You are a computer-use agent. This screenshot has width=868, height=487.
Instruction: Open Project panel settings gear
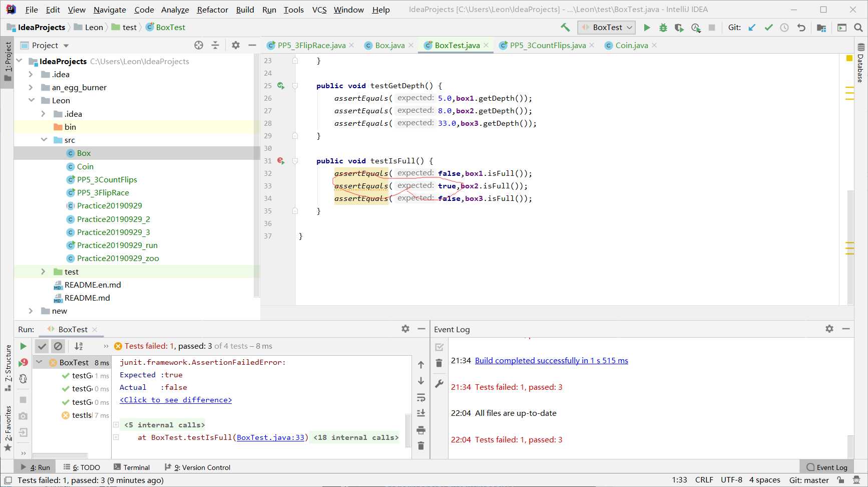coord(236,45)
